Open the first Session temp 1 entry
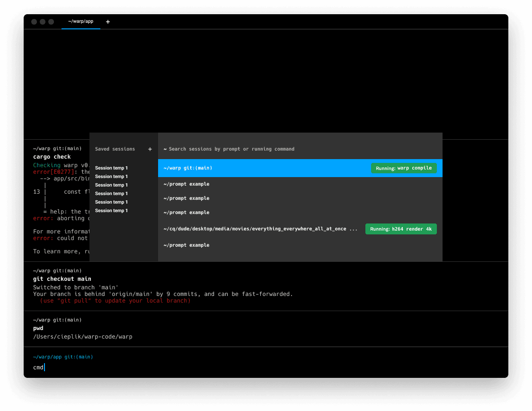The height and width of the screenshot is (411, 532). tap(111, 168)
